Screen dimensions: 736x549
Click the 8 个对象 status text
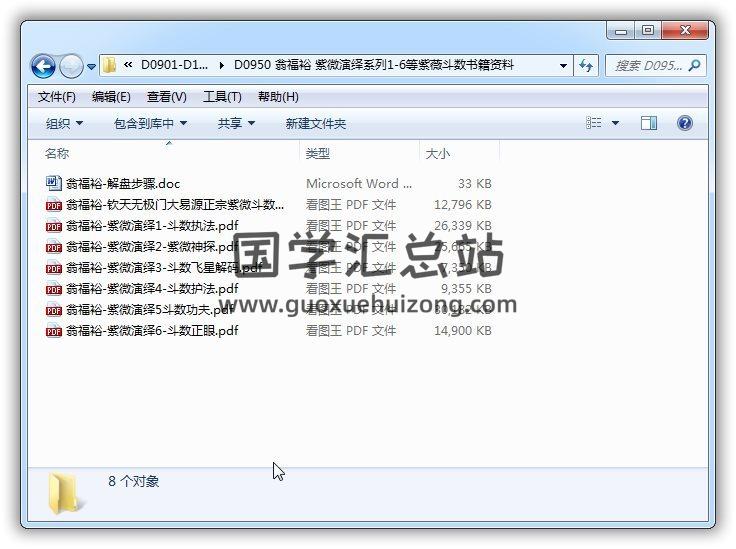click(x=134, y=481)
